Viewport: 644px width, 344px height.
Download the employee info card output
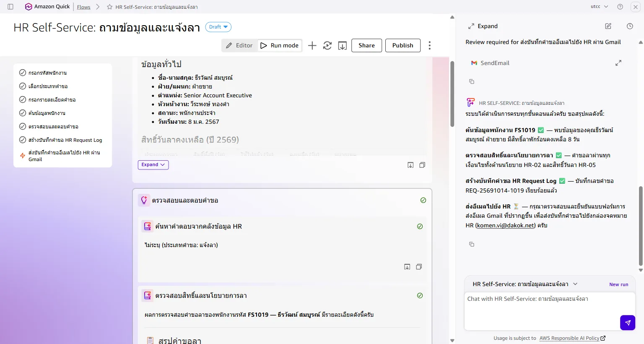410,165
